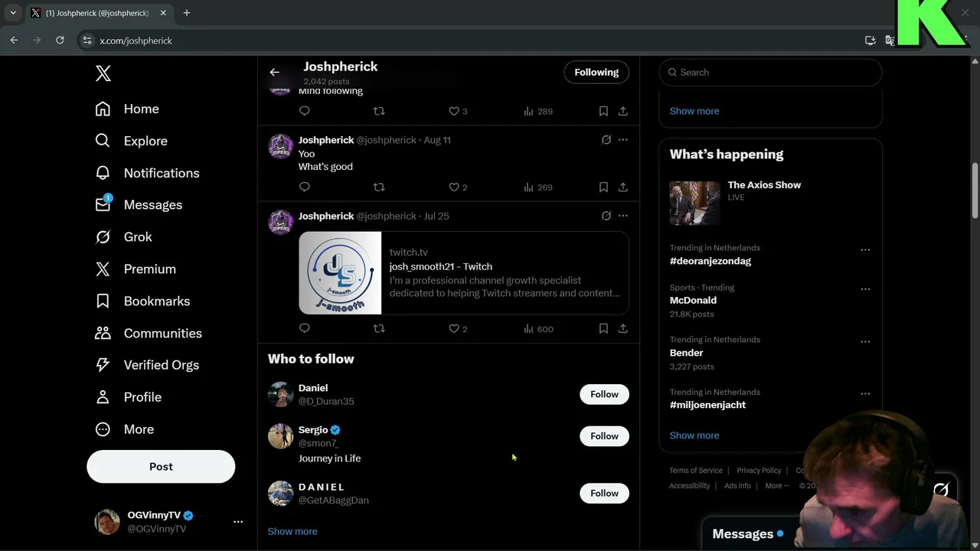Open options for McDonald trend
This screenshot has width=980, height=551.
[x=865, y=289]
